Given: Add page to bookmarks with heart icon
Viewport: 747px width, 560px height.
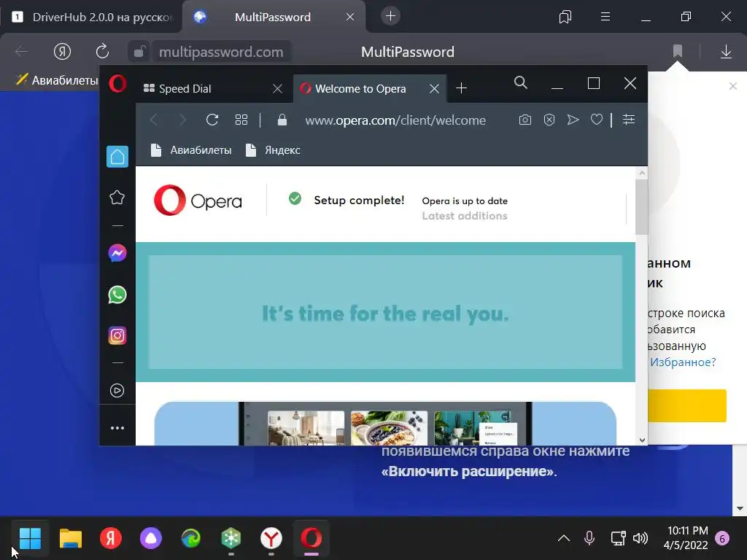Looking at the screenshot, I should 597,120.
